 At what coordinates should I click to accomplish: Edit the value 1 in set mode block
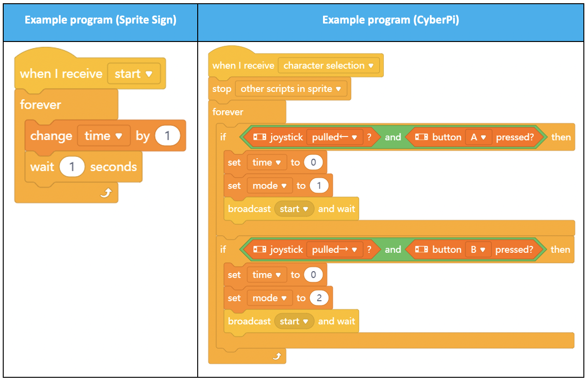point(319,185)
